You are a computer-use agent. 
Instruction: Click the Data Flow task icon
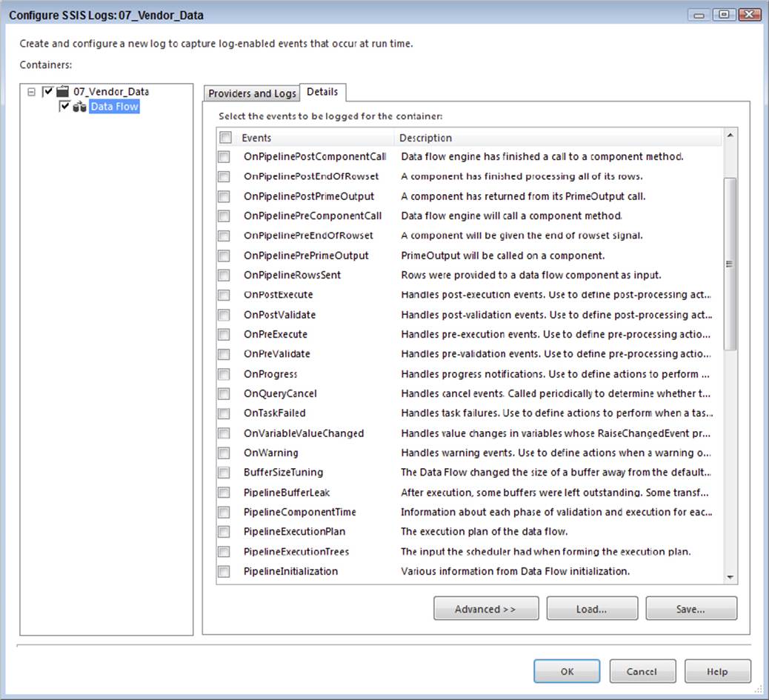tap(79, 107)
